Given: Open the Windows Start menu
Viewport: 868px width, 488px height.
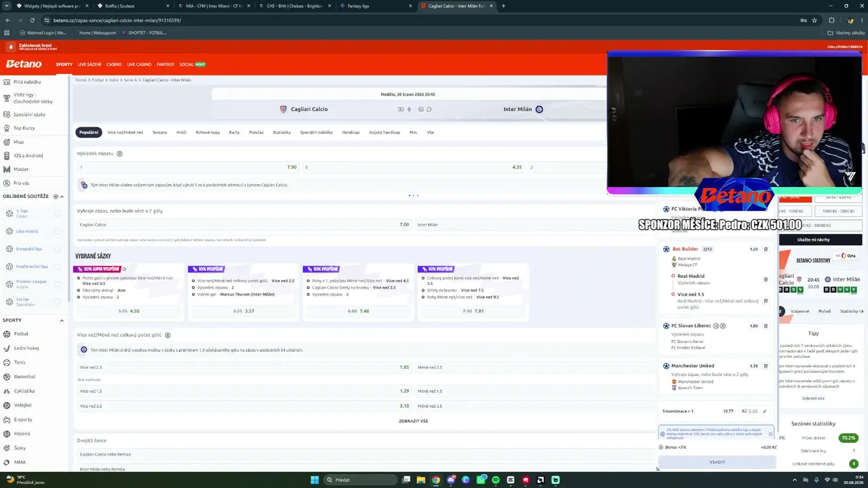Looking at the screenshot, I should pyautogui.click(x=315, y=480).
